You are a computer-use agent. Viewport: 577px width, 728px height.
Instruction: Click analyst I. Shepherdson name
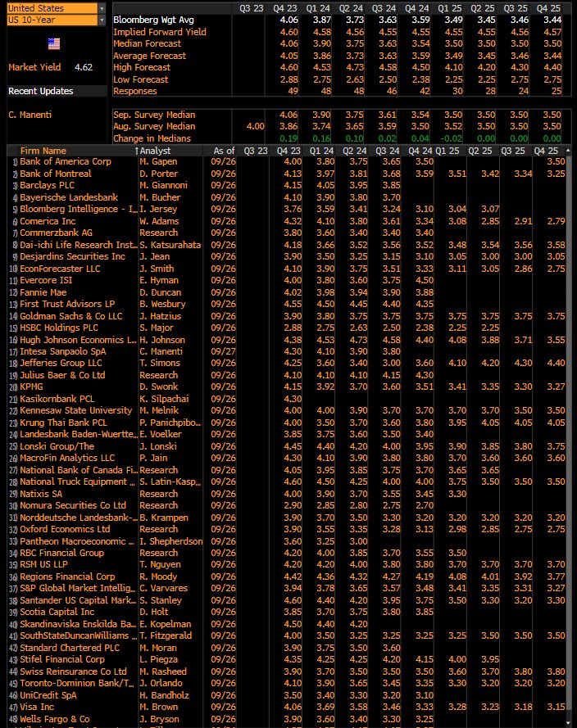(171, 541)
